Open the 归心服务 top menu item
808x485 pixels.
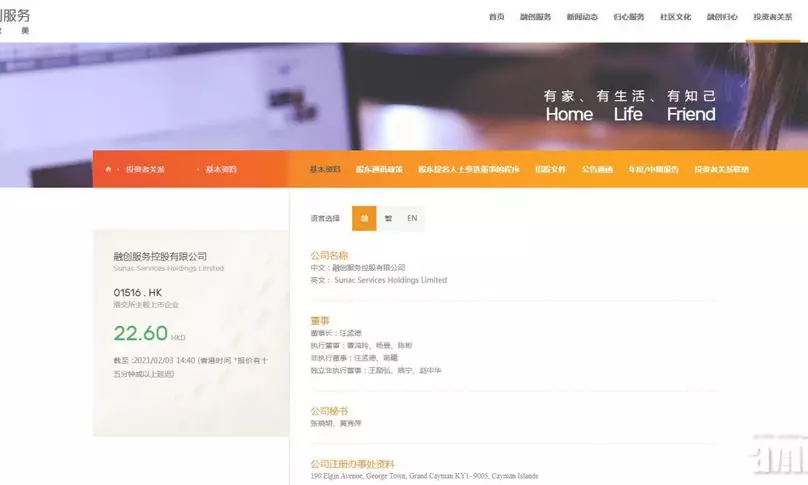tap(629, 17)
